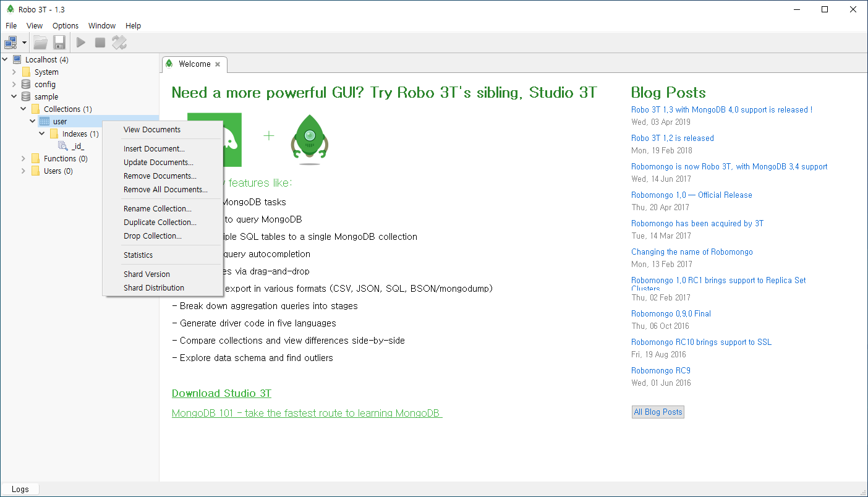Image resolution: width=868 pixels, height=497 pixels.
Task: Collapse the Indexes folder node
Action: [x=42, y=134]
